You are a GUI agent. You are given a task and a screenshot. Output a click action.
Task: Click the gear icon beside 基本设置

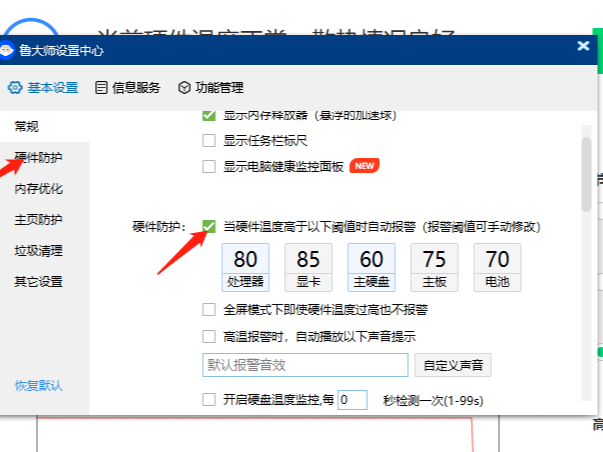[15, 88]
